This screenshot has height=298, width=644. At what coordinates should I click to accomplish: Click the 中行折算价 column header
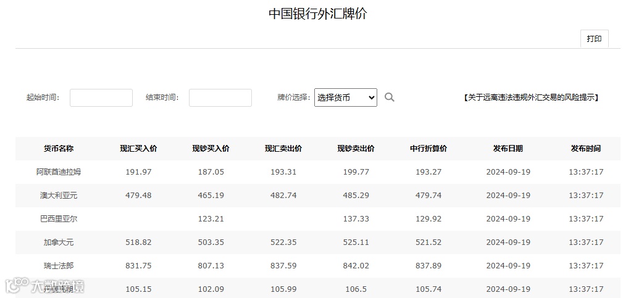click(429, 149)
